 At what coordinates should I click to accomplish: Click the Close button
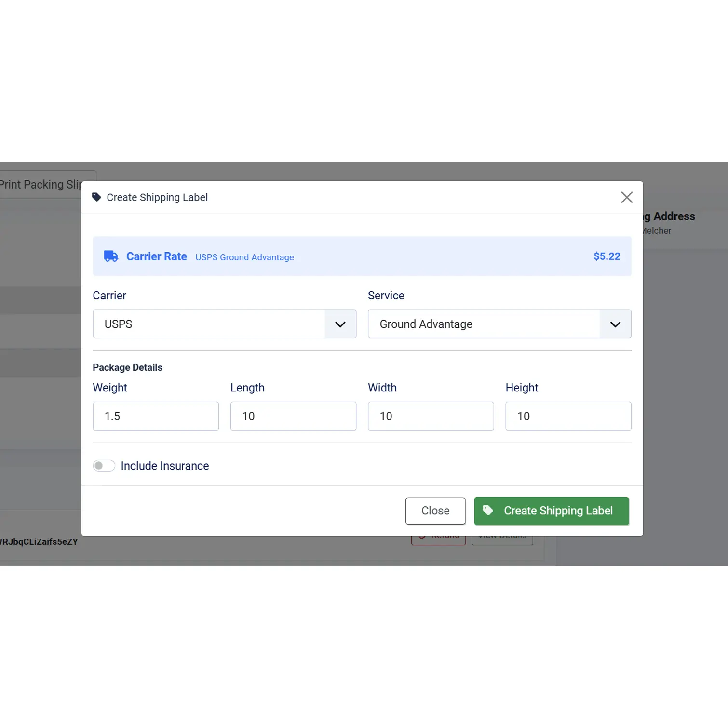pyautogui.click(x=435, y=511)
